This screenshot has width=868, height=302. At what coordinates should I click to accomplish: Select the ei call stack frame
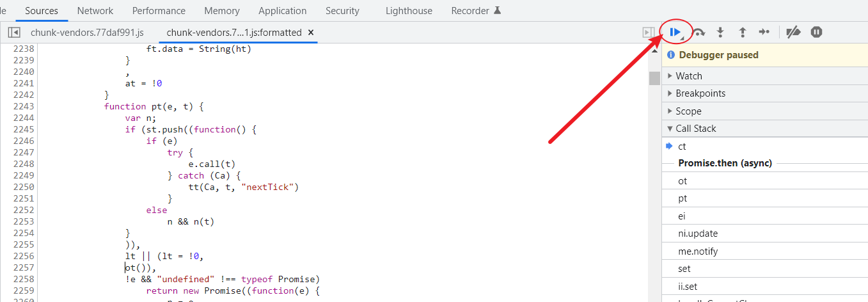765,216
